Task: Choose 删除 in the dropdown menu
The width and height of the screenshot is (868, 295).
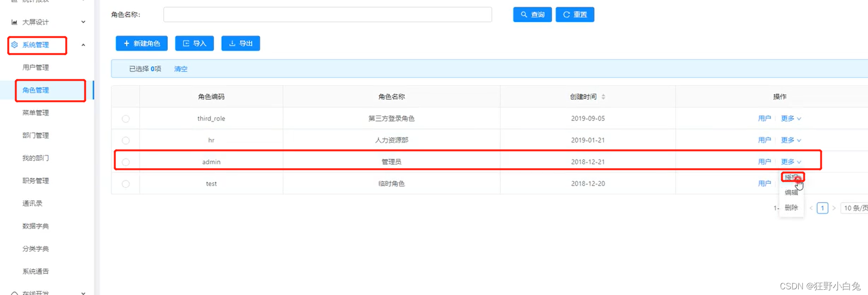Action: [792, 208]
